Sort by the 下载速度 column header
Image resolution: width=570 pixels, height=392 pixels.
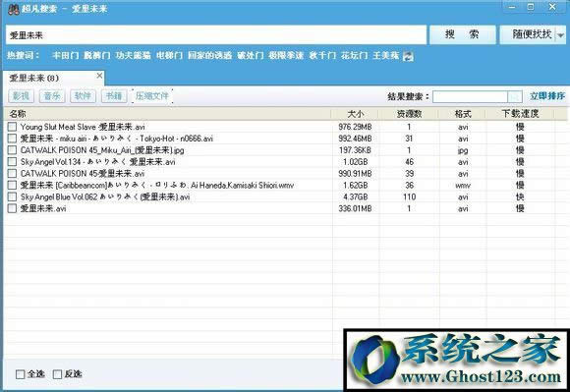(x=520, y=114)
